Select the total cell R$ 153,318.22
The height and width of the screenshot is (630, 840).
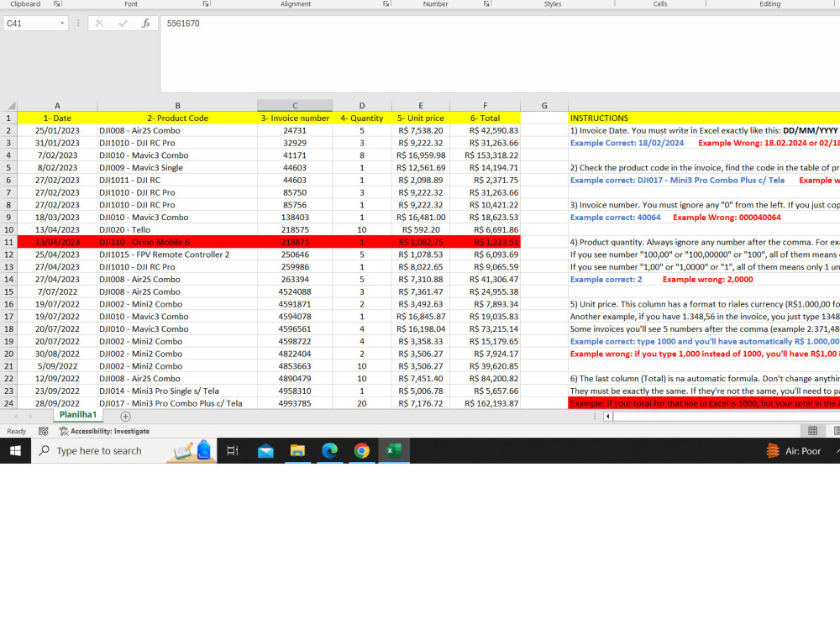point(485,155)
